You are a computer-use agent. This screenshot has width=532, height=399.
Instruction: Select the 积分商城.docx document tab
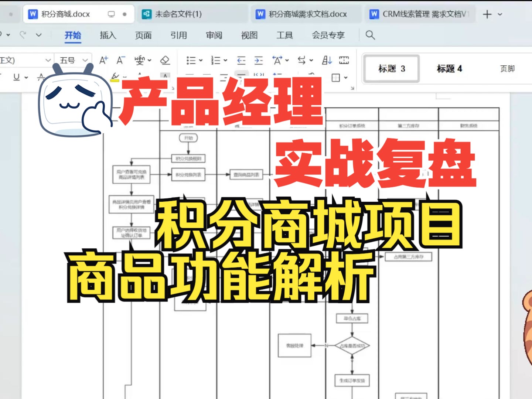pos(78,14)
